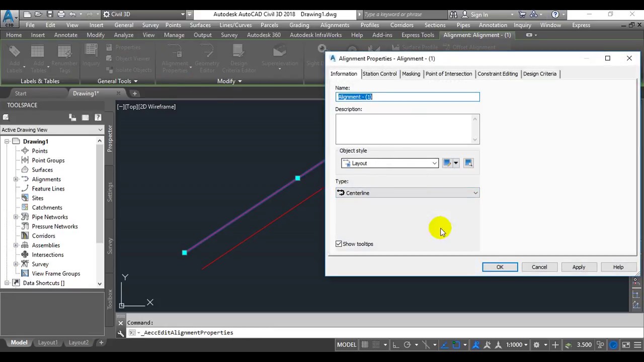This screenshot has width=644, height=362.
Task: Open the Active Drawing View dropdown
Action: [x=52, y=130]
